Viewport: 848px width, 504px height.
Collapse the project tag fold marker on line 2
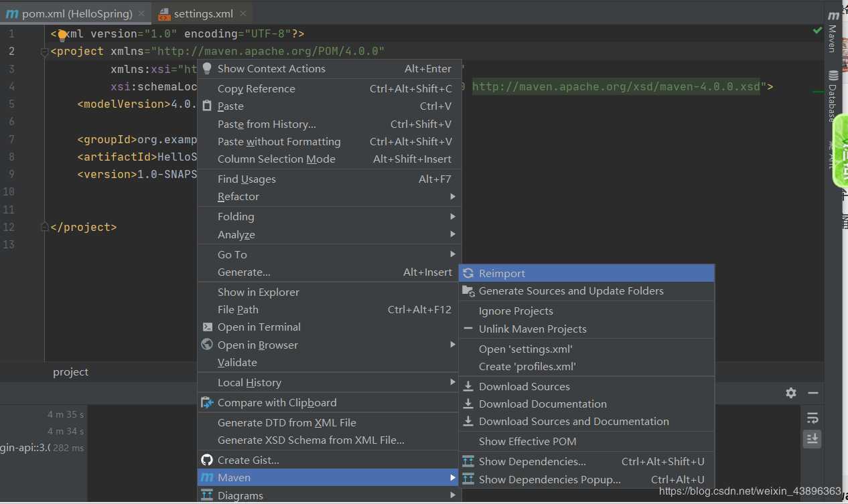[x=44, y=52]
